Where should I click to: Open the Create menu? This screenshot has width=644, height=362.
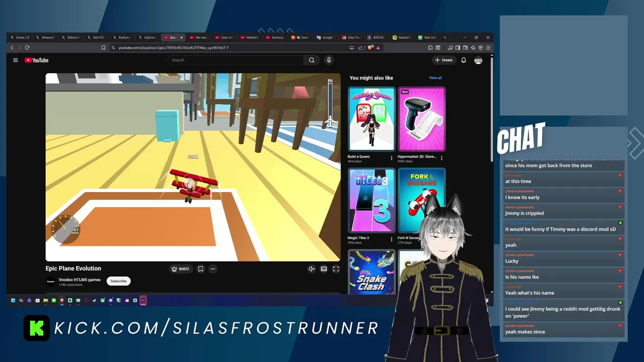pyautogui.click(x=444, y=60)
